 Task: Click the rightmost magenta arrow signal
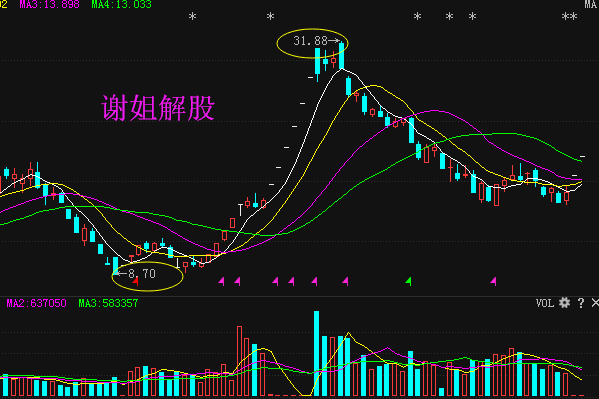pyautogui.click(x=493, y=282)
